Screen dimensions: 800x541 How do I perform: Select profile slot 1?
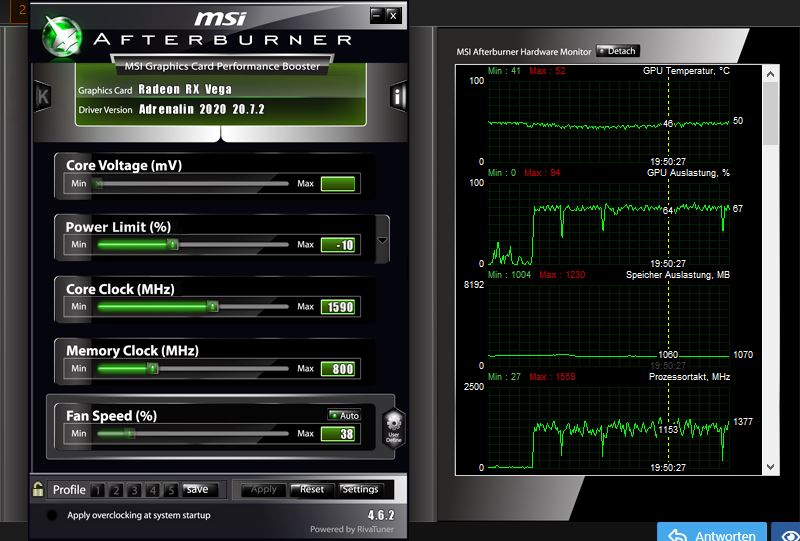click(x=97, y=490)
